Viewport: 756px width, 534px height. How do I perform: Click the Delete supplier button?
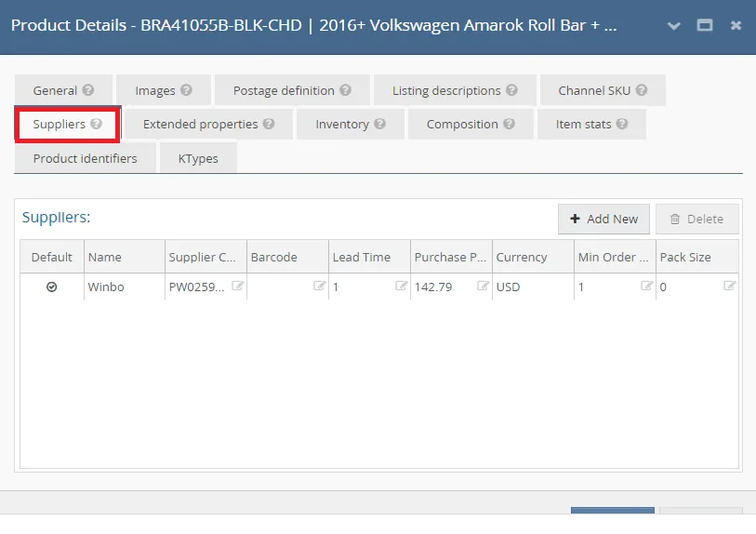point(696,219)
